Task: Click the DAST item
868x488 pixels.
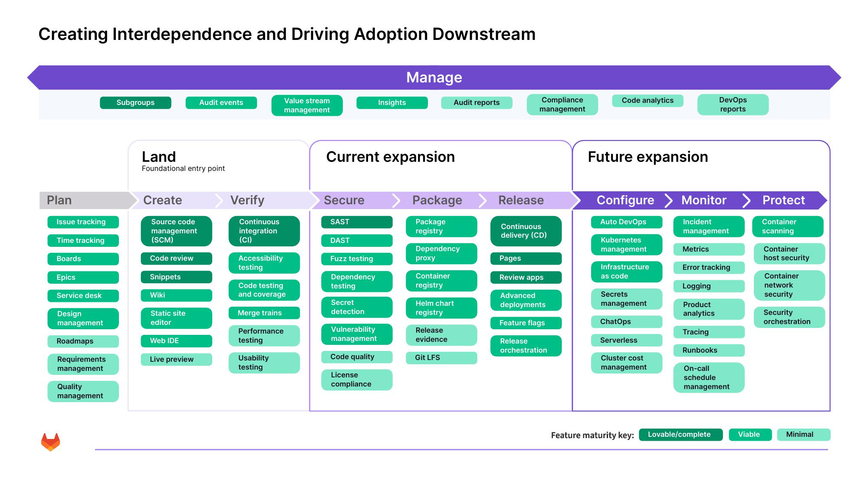Action: pos(357,241)
